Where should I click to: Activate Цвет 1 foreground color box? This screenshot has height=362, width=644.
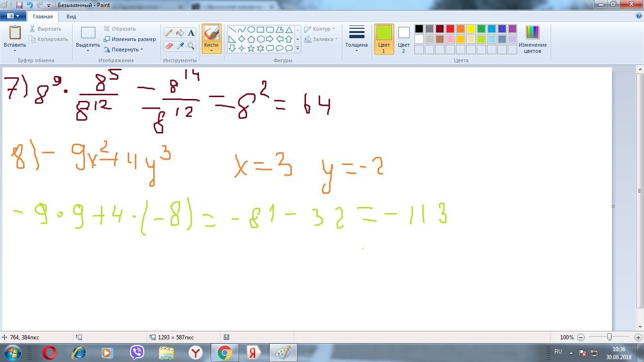(x=384, y=39)
